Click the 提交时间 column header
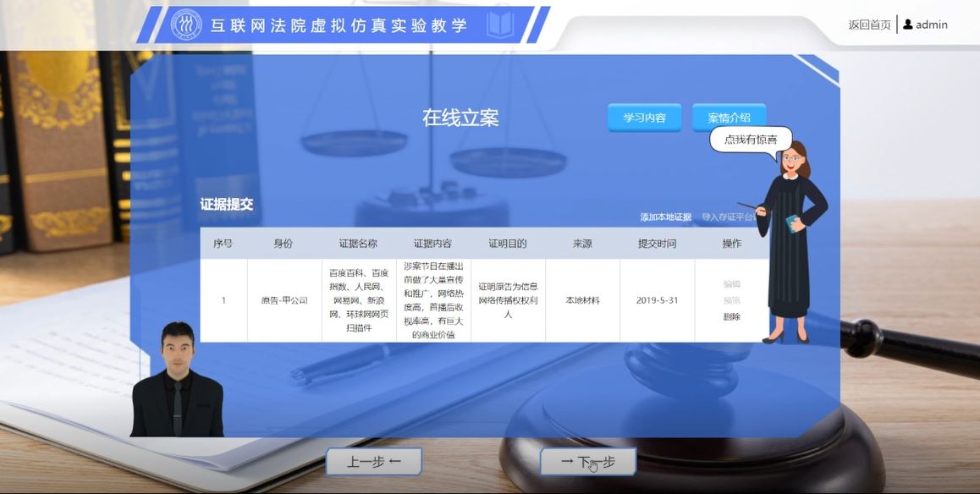The width and height of the screenshot is (980, 494). click(657, 244)
